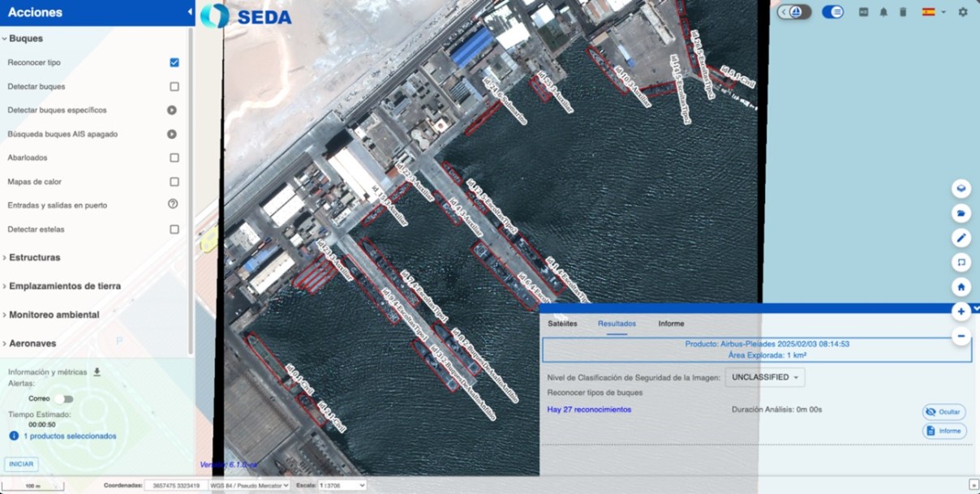Screen dimensions: 980x494
Task: Open settings gear icon
Action: point(963,12)
